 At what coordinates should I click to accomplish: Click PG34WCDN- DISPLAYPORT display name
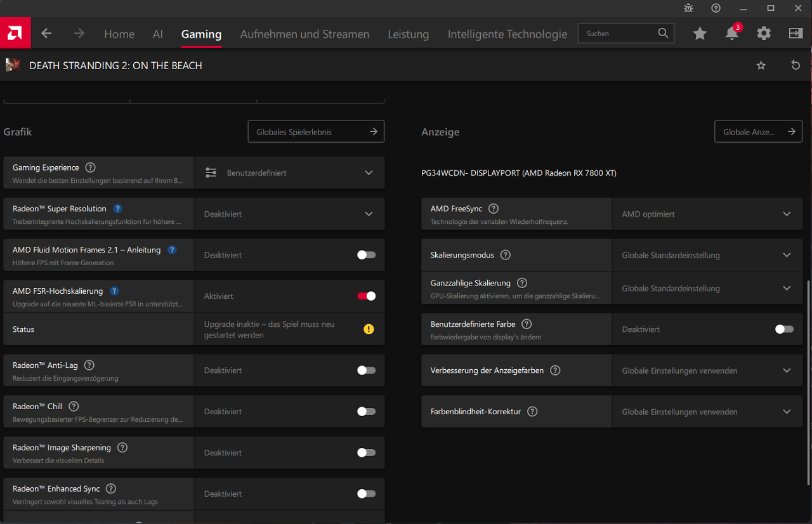pyautogui.click(x=519, y=173)
